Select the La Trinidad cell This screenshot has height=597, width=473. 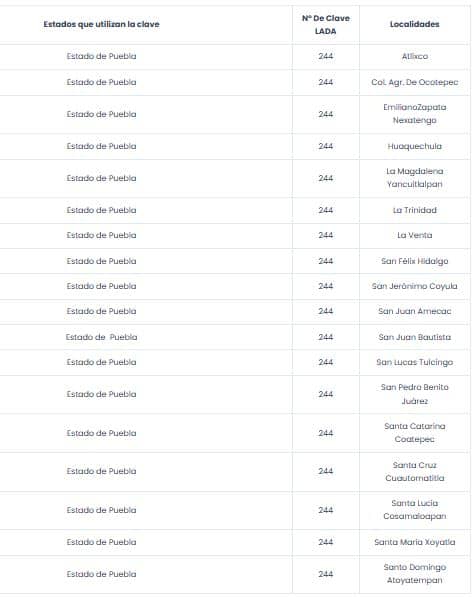(x=415, y=210)
